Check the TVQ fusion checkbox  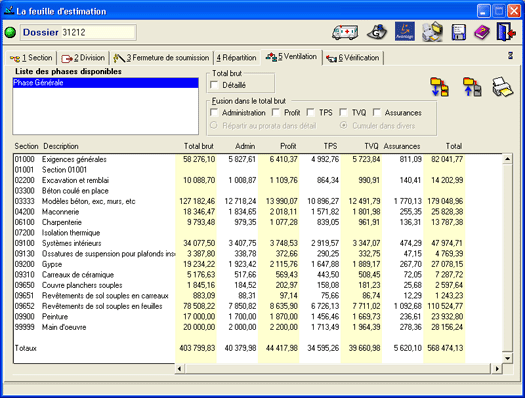(343, 112)
